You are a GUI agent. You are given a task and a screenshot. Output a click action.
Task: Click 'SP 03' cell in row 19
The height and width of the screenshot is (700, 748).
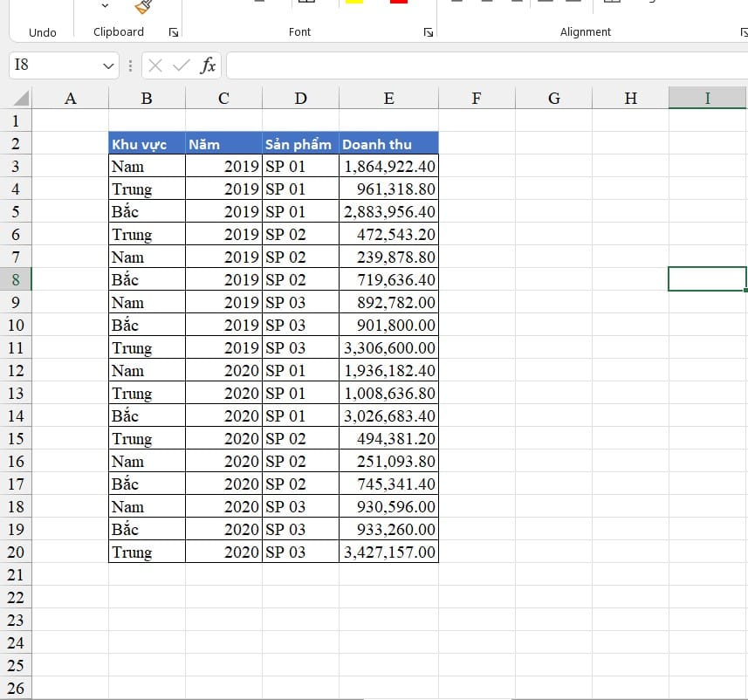[300, 529]
